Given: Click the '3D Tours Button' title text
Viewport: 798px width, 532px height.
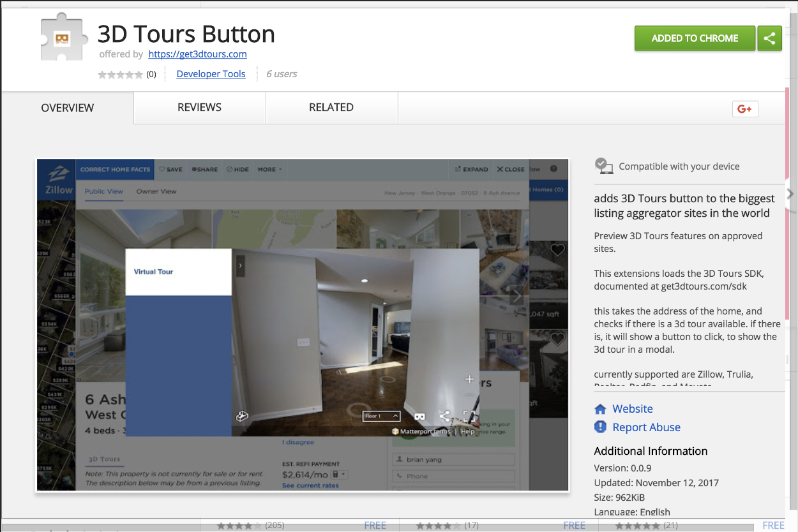Looking at the screenshot, I should pyautogui.click(x=186, y=33).
